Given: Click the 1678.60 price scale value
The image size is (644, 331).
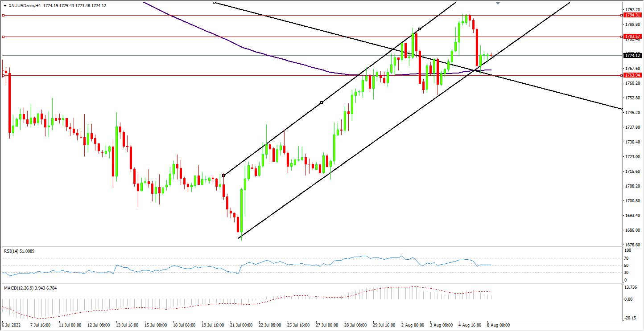Looking at the screenshot, I should (x=633, y=245).
